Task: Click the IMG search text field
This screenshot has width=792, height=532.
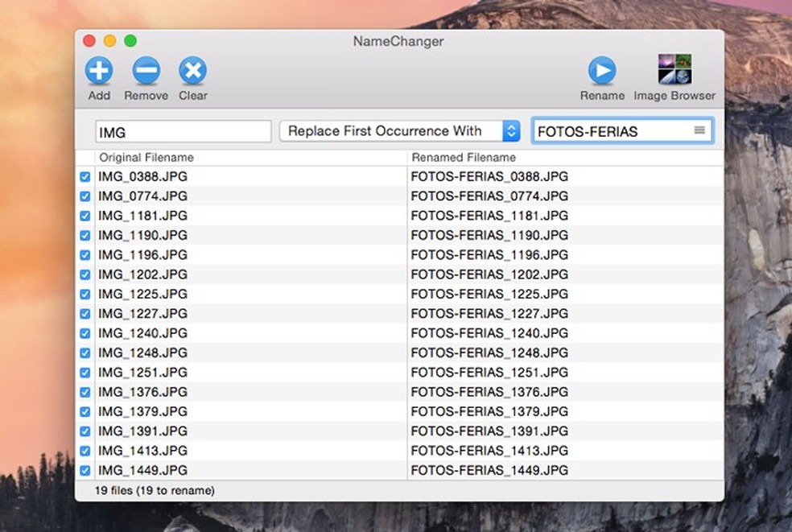Action: 184,132
